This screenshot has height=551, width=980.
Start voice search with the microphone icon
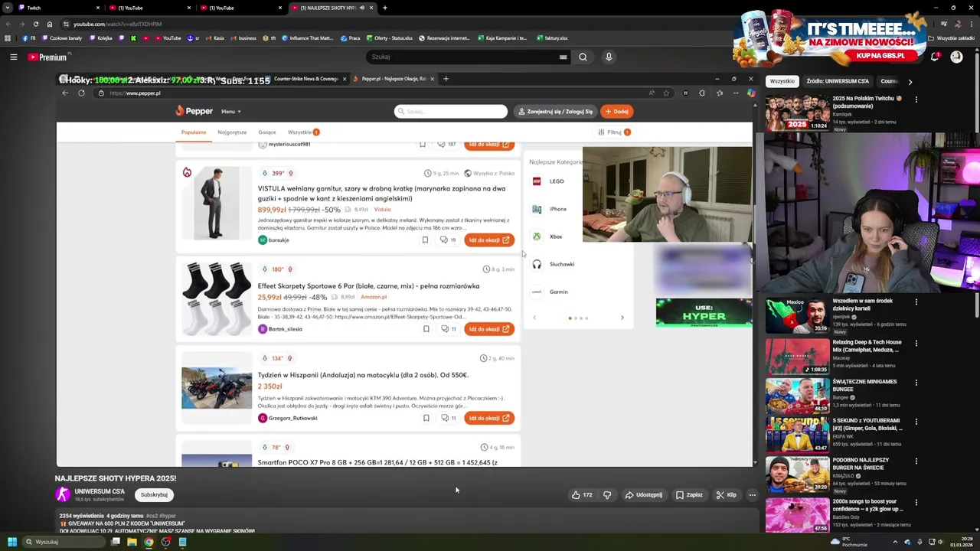pos(609,57)
